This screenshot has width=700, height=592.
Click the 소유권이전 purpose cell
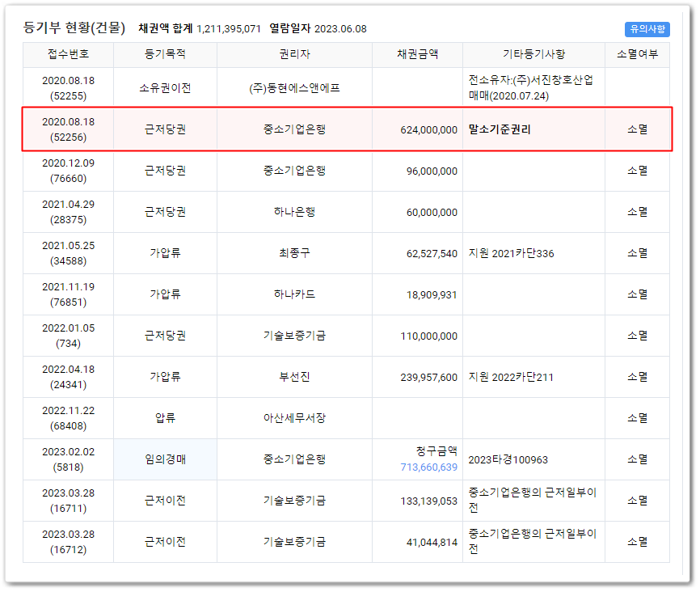coord(165,88)
